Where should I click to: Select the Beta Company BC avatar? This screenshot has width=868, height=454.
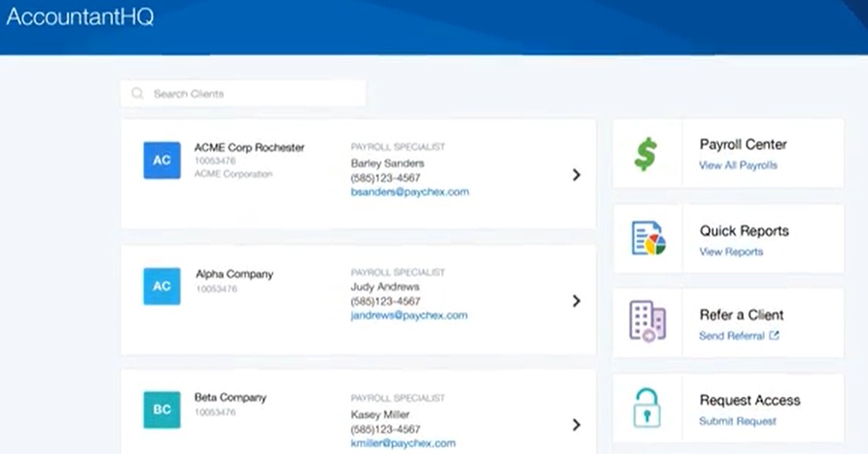(162, 410)
